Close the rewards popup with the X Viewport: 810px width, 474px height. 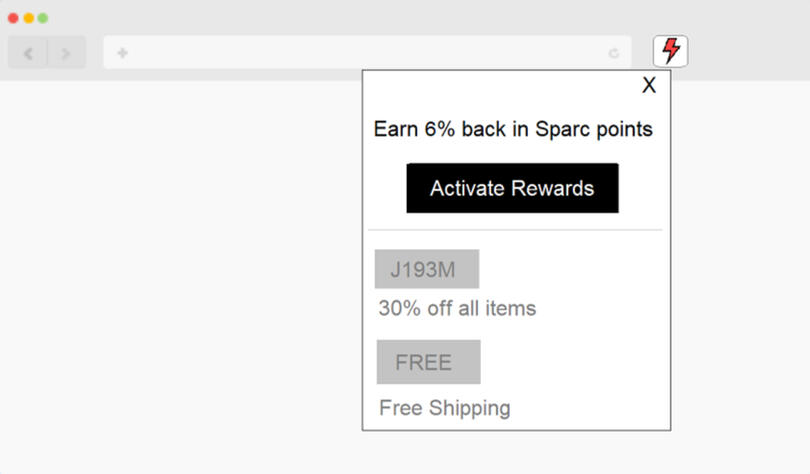pos(649,86)
